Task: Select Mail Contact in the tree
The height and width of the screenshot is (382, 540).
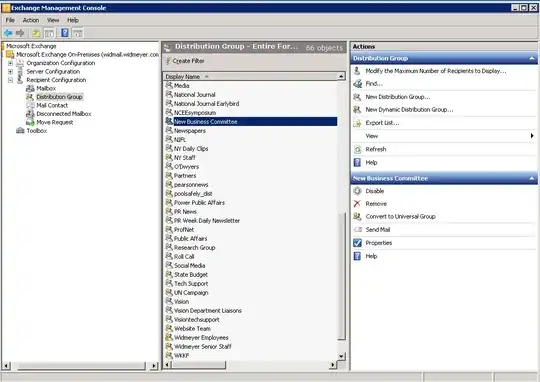Action: 52,105
